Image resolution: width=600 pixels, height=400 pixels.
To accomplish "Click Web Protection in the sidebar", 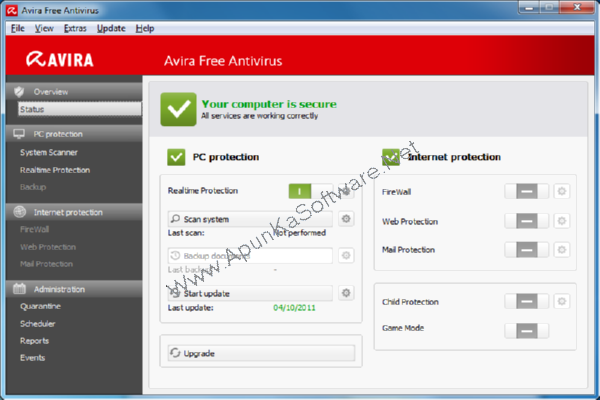I will coord(48,247).
